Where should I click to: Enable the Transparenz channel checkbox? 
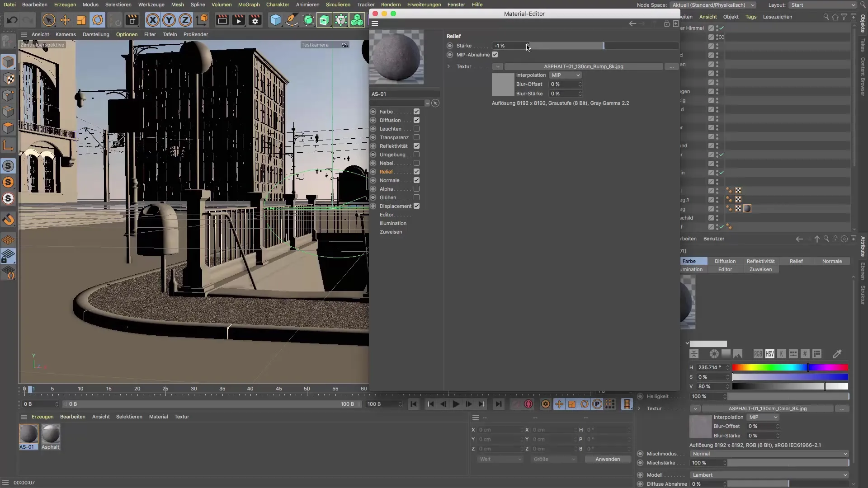click(x=416, y=137)
